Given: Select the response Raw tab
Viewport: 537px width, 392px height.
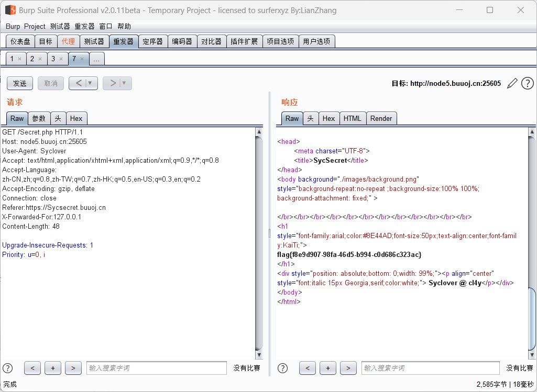Looking at the screenshot, I should coord(292,118).
